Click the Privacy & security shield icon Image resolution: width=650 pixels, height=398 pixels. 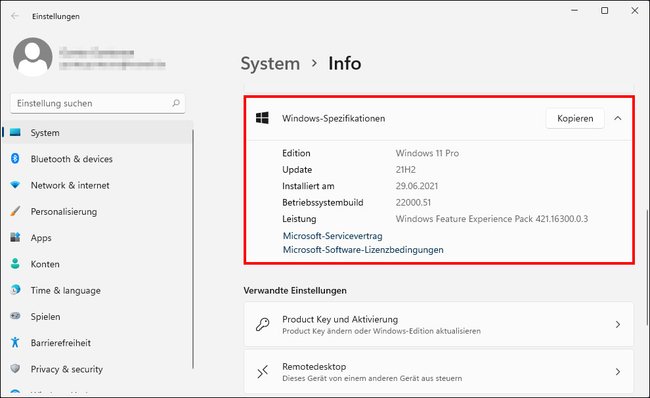pos(15,369)
